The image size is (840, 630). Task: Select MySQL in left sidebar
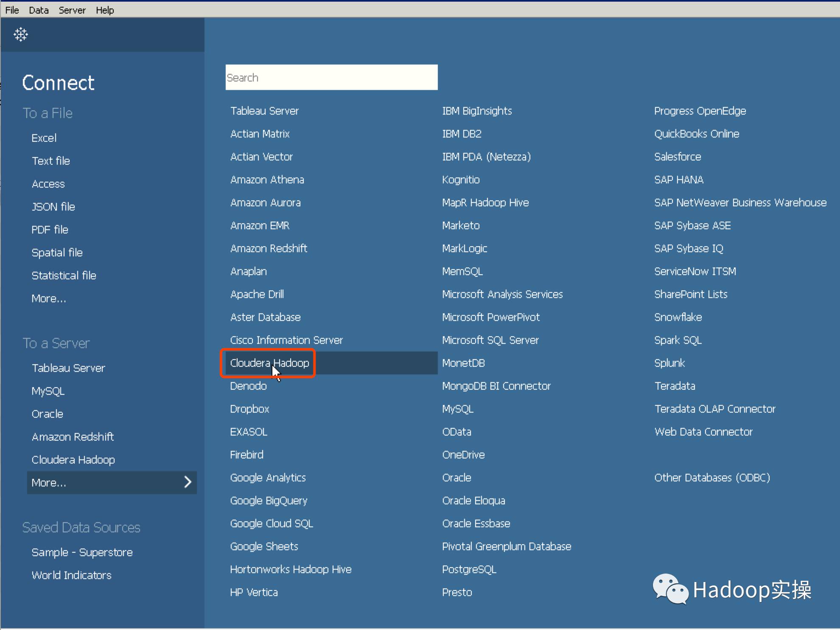click(x=48, y=391)
